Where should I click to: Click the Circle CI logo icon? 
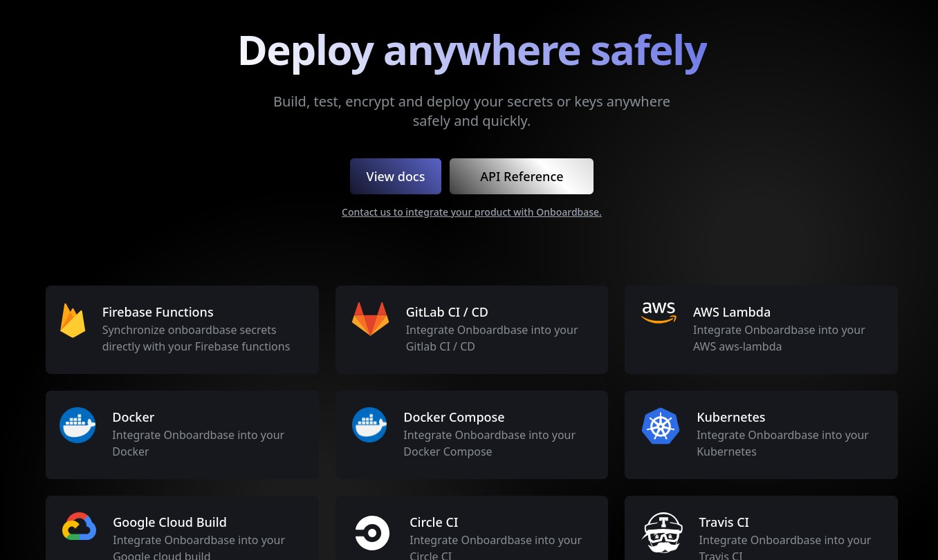pos(372,533)
